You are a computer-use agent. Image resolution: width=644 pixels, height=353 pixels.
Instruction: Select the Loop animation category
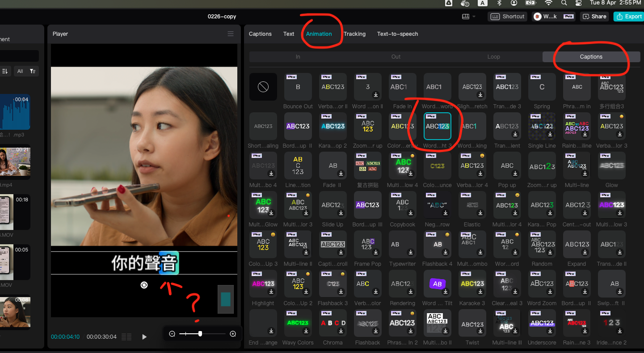click(x=493, y=57)
